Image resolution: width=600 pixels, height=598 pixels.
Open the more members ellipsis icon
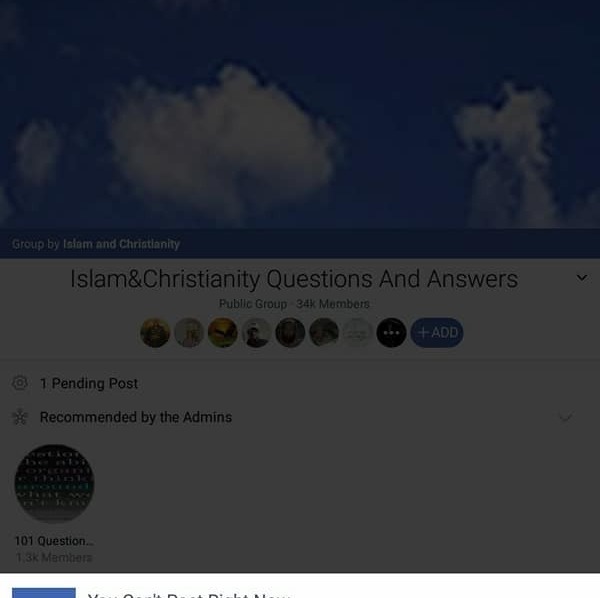(391, 332)
